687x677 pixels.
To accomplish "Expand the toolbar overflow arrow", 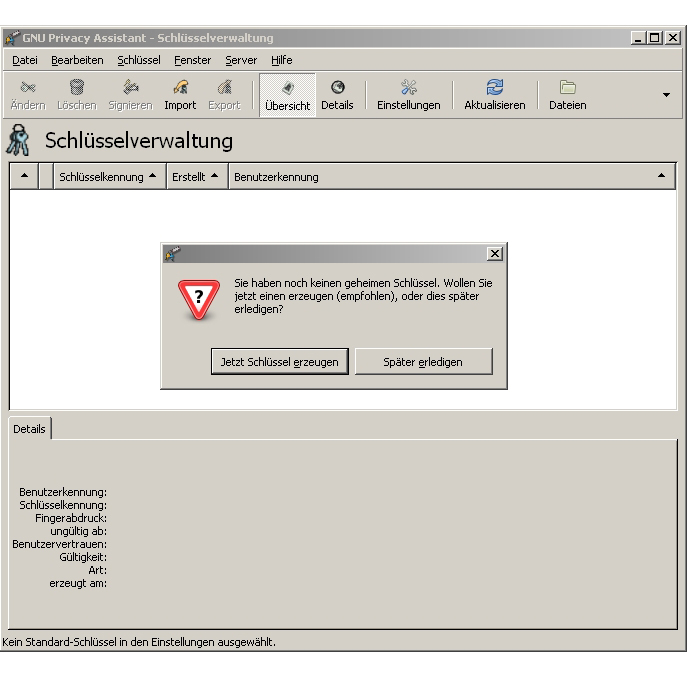I will [667, 95].
